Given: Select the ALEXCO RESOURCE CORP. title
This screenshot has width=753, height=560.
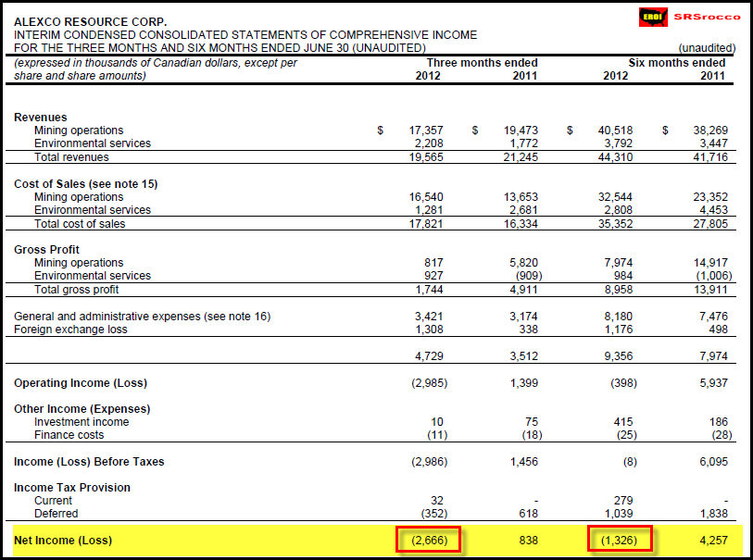Looking at the screenshot, I should click(x=90, y=22).
